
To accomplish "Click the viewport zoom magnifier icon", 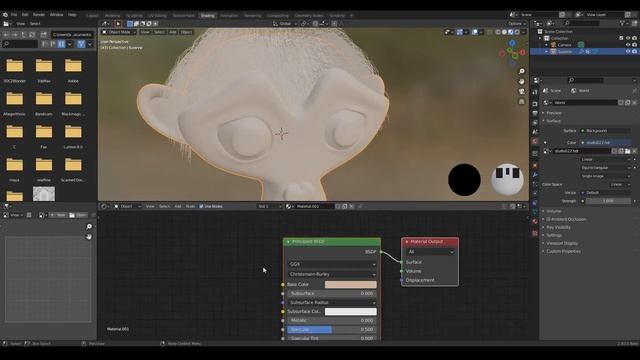I will coord(522,71).
